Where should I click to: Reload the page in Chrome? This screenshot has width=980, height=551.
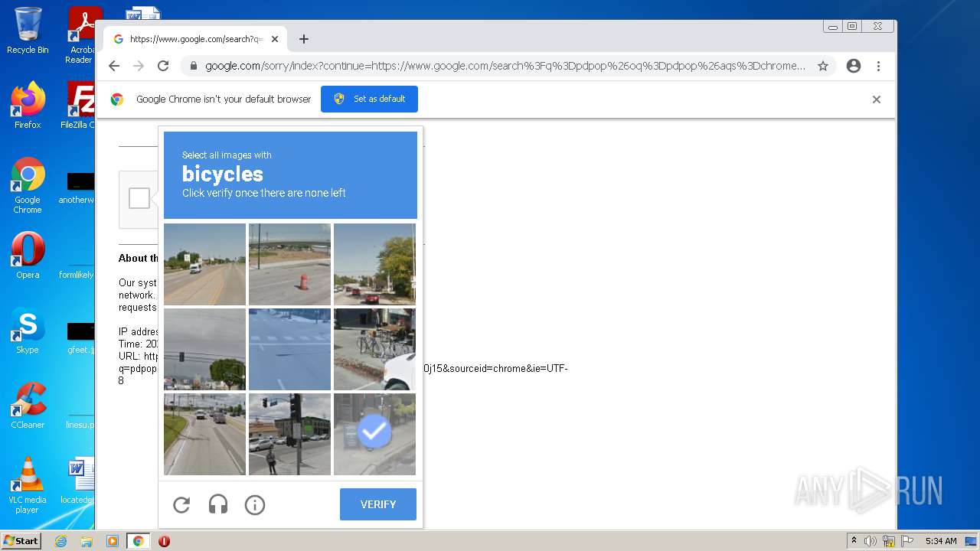pos(163,66)
